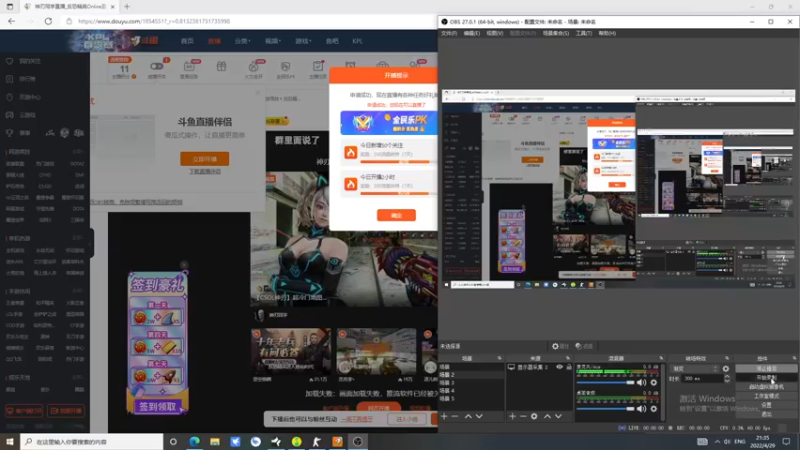Open source properties gear in Sources panel

[x=534, y=416]
